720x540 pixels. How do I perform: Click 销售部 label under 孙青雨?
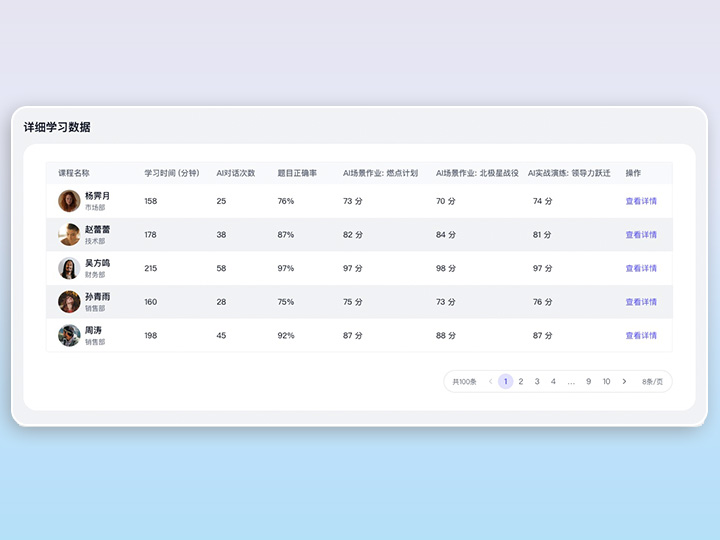(95, 308)
